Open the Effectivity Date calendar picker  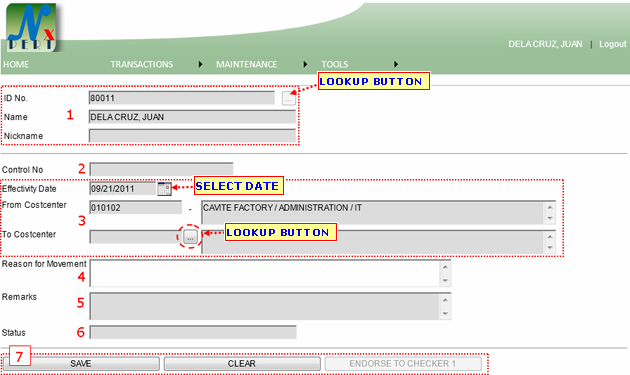[164, 189]
